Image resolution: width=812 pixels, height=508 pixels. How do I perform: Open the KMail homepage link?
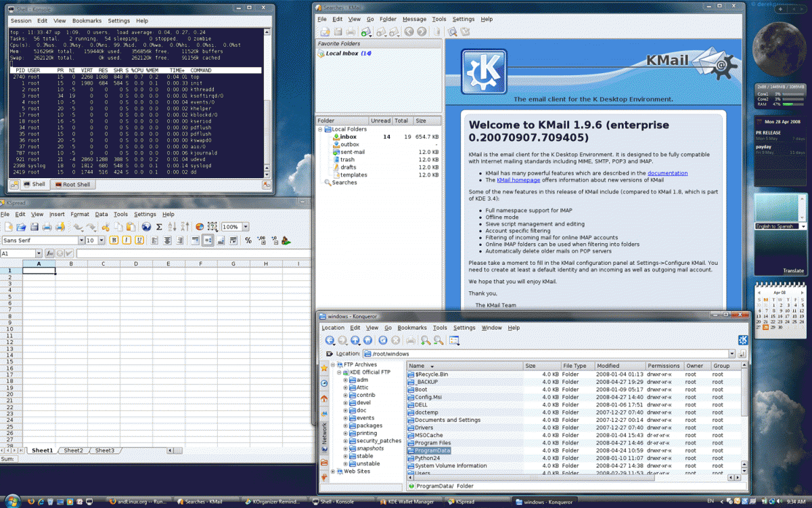tap(518, 180)
